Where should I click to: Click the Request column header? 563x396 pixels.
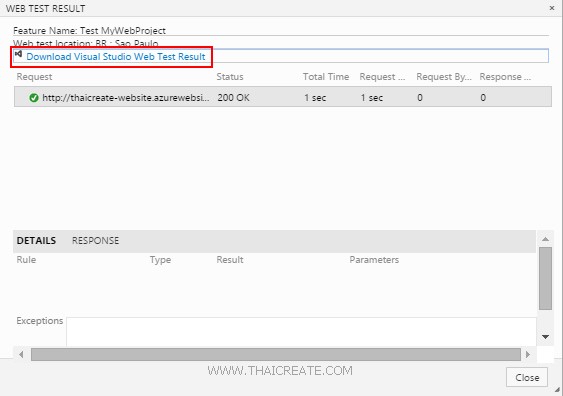click(x=34, y=77)
